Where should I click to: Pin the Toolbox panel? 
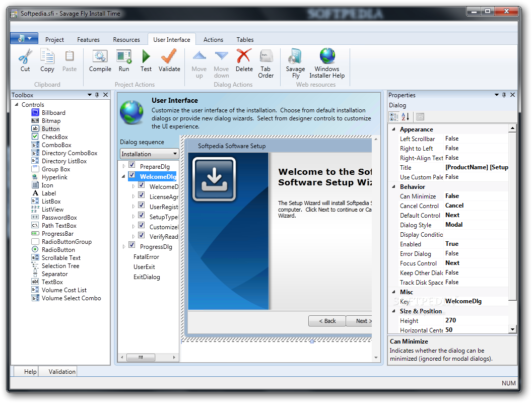[97, 95]
